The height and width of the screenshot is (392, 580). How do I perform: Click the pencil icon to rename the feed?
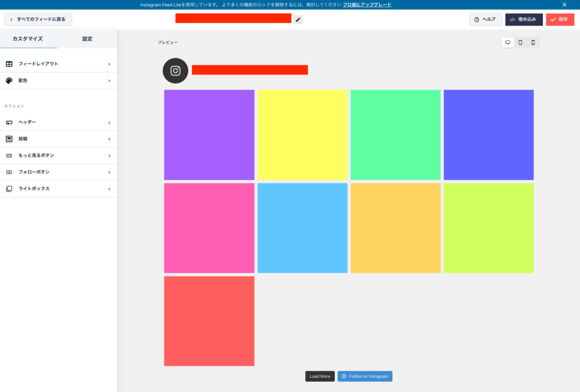pyautogui.click(x=298, y=19)
